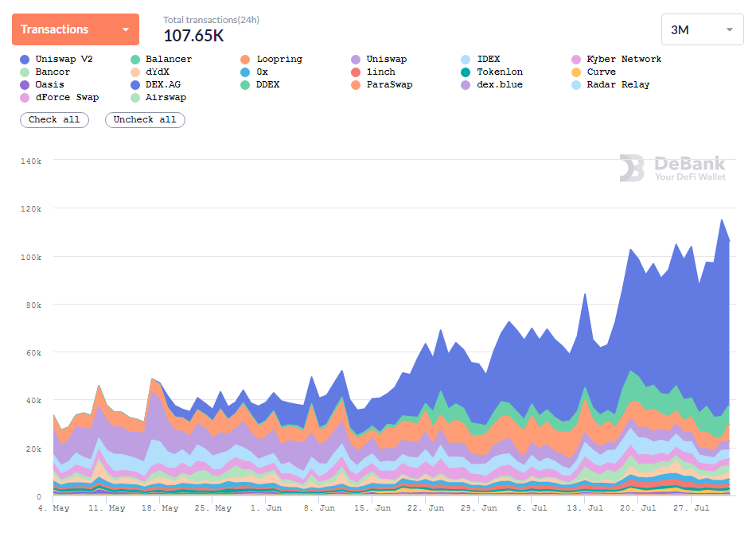Click the 140k y-axis label

[x=31, y=161]
